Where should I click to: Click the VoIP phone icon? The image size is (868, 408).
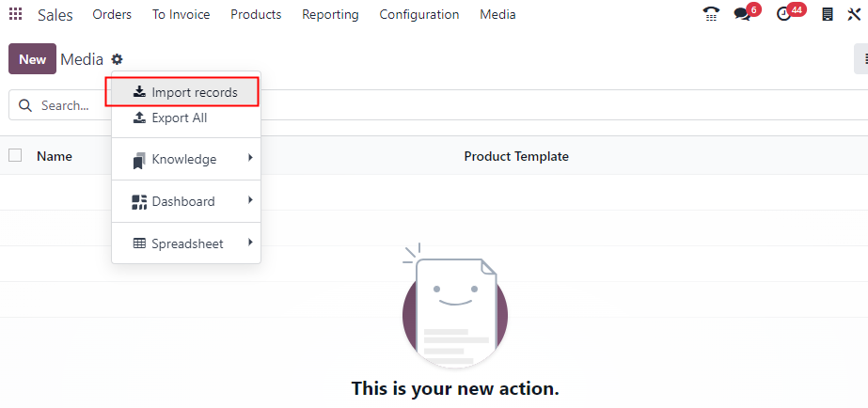[x=711, y=14]
